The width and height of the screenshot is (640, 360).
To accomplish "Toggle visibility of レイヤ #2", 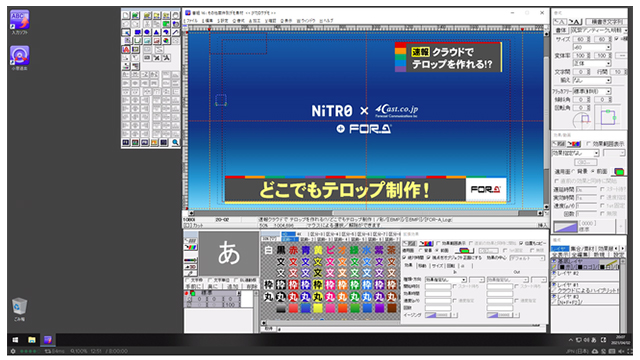I will click(x=554, y=273).
